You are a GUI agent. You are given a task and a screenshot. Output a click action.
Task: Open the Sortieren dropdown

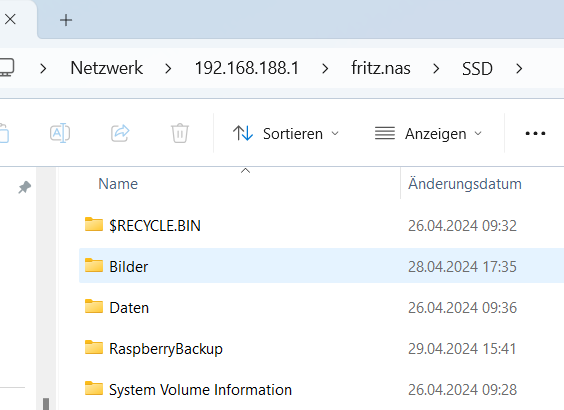click(x=286, y=133)
